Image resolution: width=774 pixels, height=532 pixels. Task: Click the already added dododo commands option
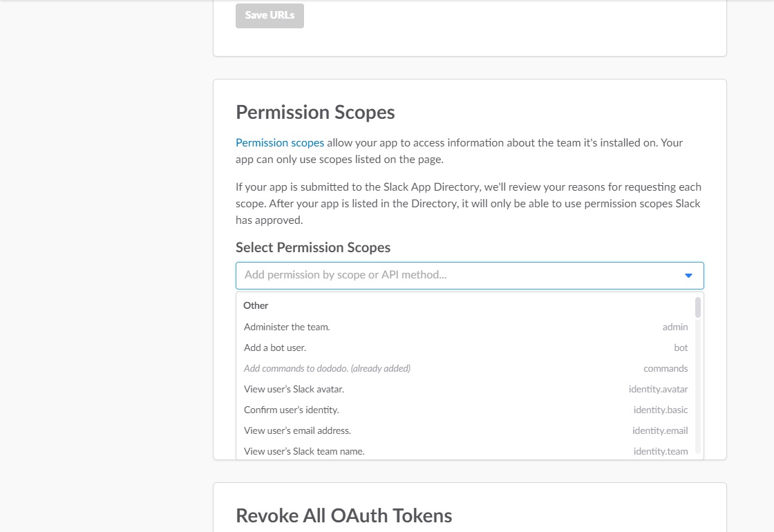pyautogui.click(x=327, y=368)
